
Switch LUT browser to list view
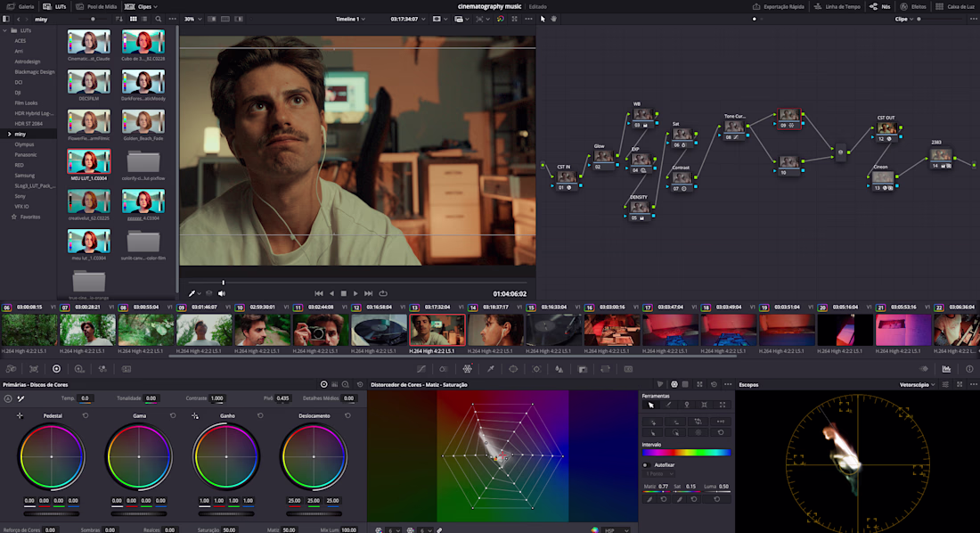pyautogui.click(x=144, y=20)
